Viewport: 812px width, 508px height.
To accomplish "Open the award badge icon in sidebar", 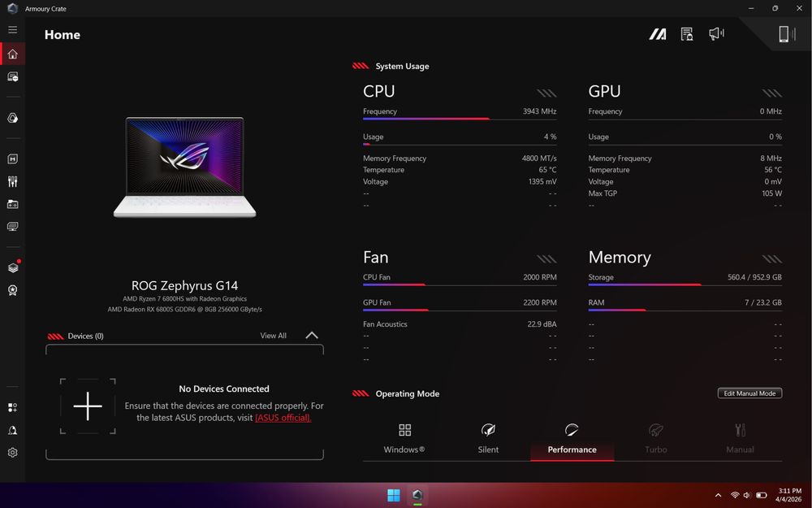I will pyautogui.click(x=13, y=290).
